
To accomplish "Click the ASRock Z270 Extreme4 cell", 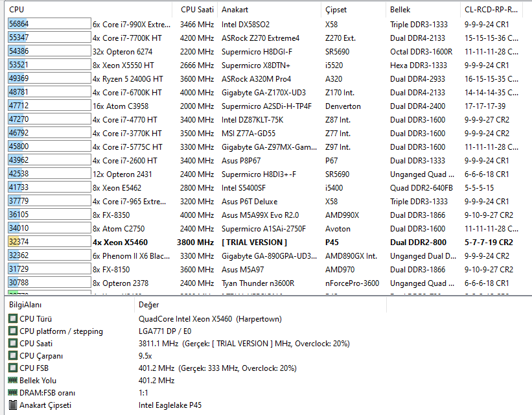I will 260,38.
